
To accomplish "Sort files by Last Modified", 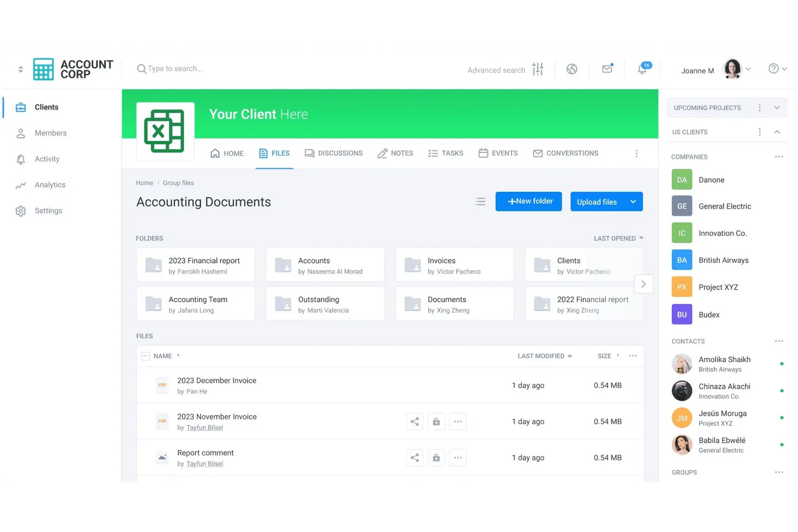I will 545,356.
